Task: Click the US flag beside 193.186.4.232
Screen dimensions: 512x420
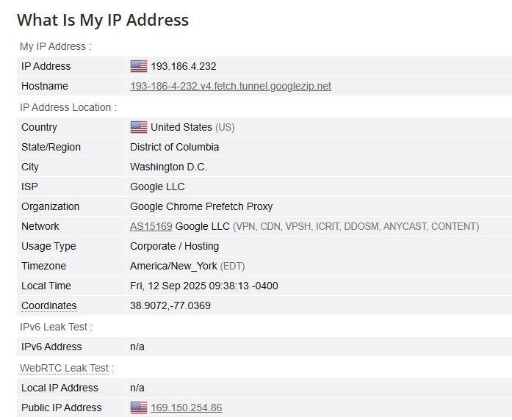Action: [139, 66]
